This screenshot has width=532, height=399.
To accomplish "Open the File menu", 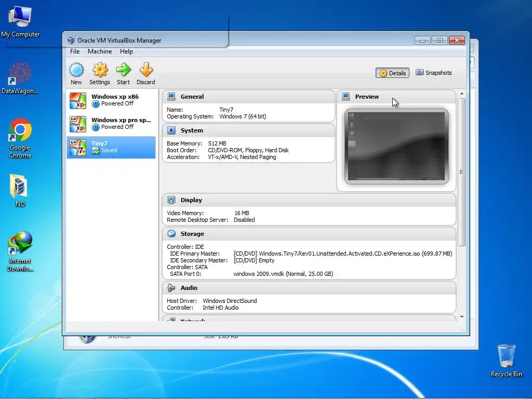I will coord(75,51).
